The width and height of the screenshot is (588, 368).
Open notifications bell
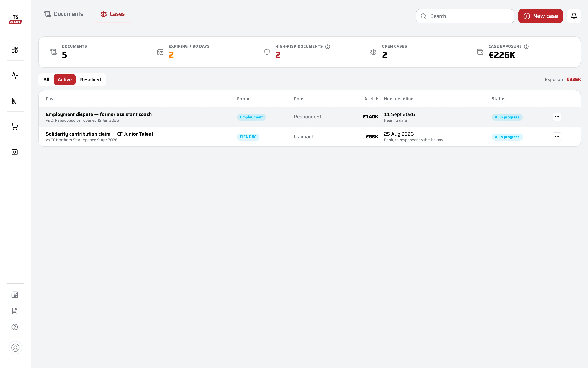(574, 16)
